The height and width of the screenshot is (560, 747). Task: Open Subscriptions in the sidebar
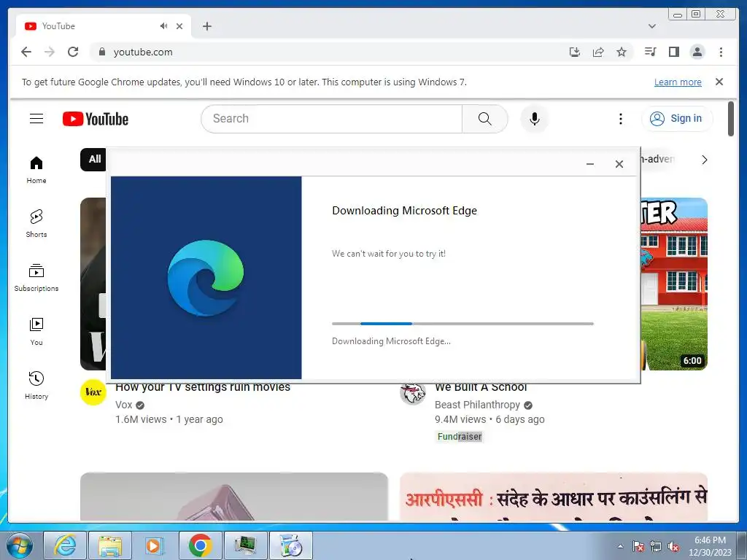click(x=36, y=278)
